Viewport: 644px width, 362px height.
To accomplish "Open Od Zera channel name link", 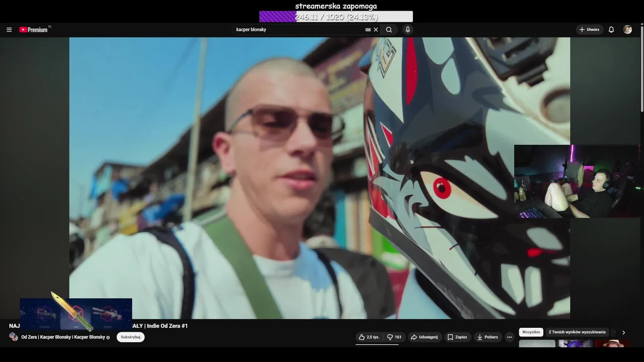I will [63, 337].
